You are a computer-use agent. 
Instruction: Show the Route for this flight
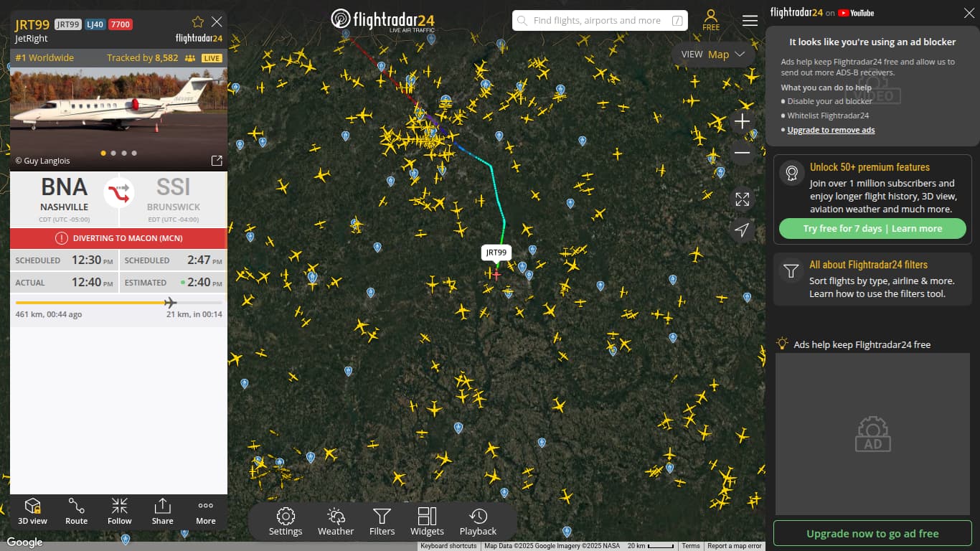pos(76,512)
